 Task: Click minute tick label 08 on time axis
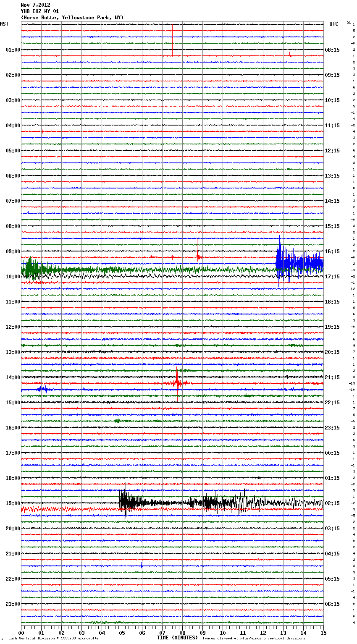(182, 633)
